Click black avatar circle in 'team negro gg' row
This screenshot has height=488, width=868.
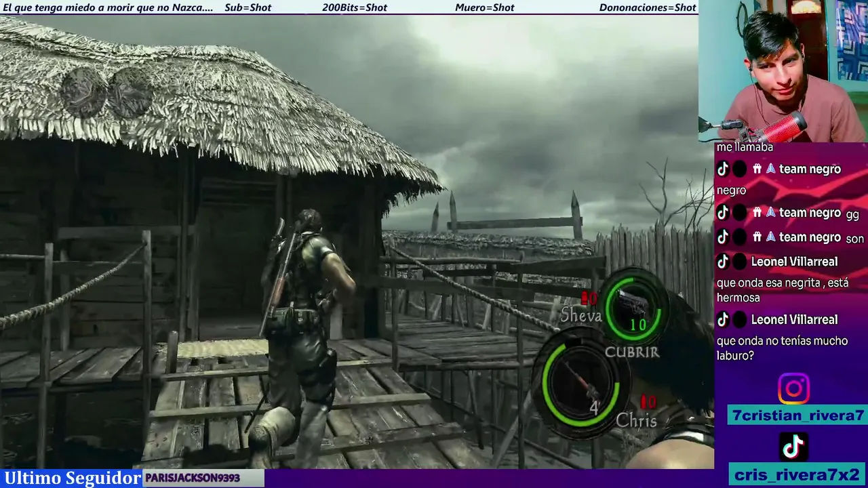[740, 213]
